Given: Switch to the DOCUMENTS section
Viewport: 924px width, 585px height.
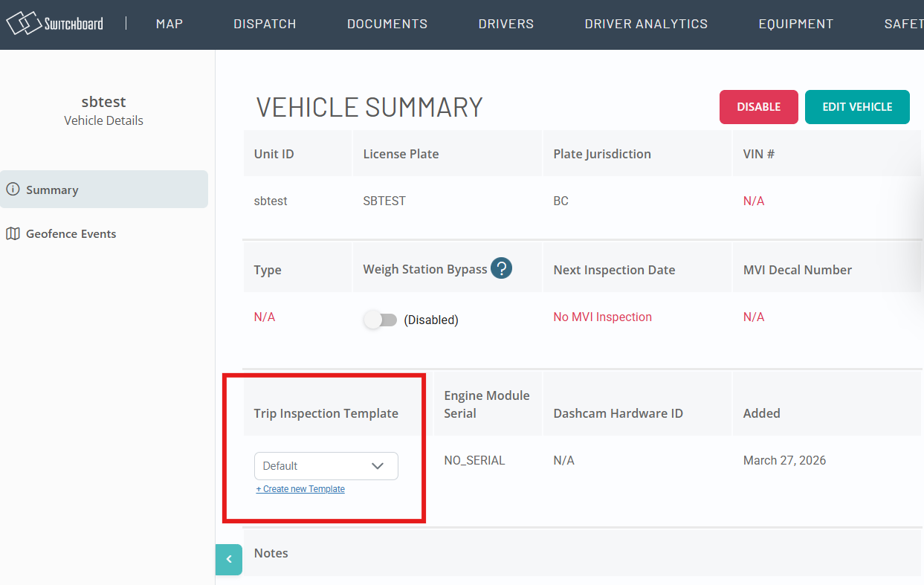Looking at the screenshot, I should pyautogui.click(x=387, y=24).
